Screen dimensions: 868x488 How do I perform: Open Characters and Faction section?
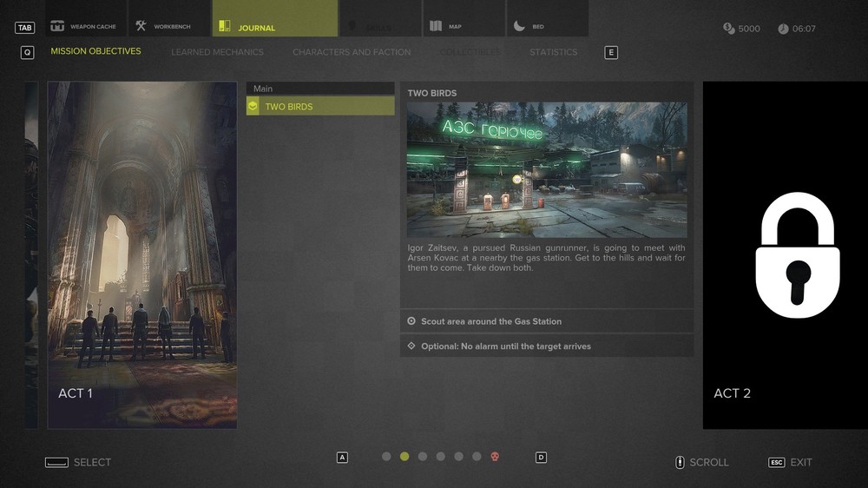[352, 52]
